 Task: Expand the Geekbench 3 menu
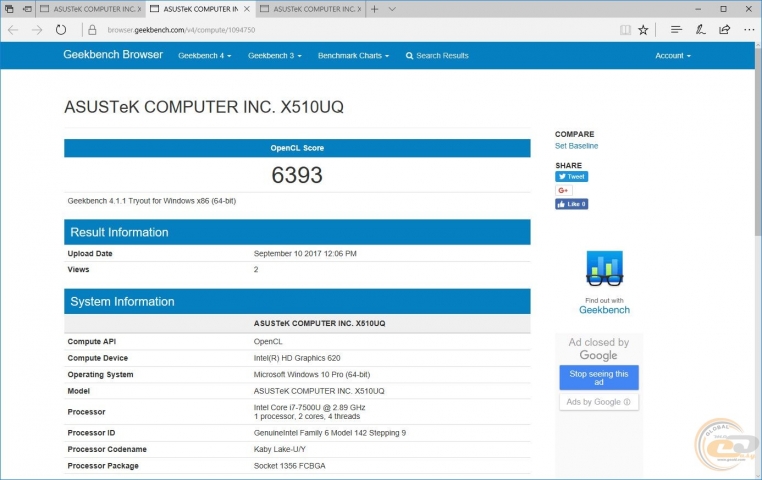275,55
